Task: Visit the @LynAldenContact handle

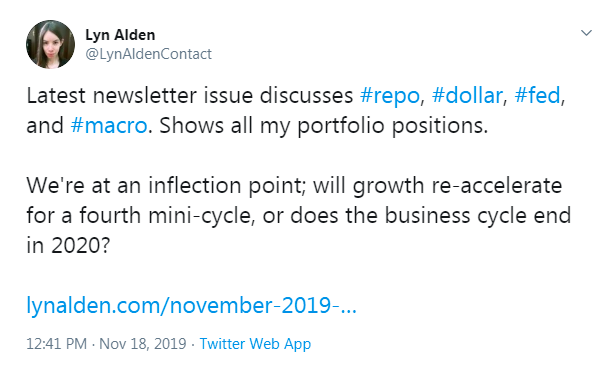Action: [x=149, y=54]
